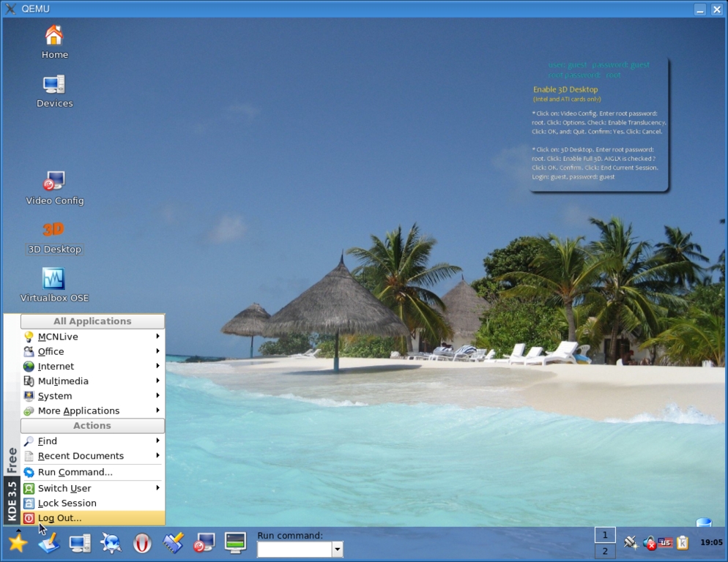728x562 pixels.
Task: Click the Opera browser icon in the panel
Action: pyautogui.click(x=142, y=543)
